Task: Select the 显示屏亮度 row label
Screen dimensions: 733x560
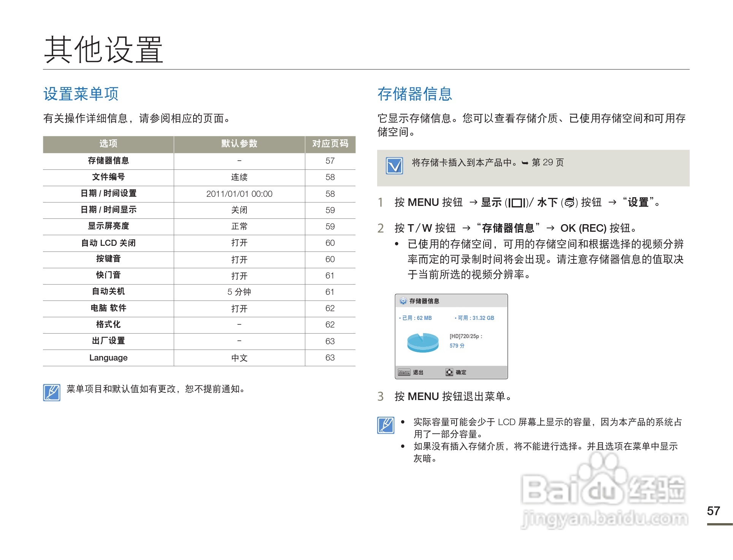Action: [x=108, y=226]
